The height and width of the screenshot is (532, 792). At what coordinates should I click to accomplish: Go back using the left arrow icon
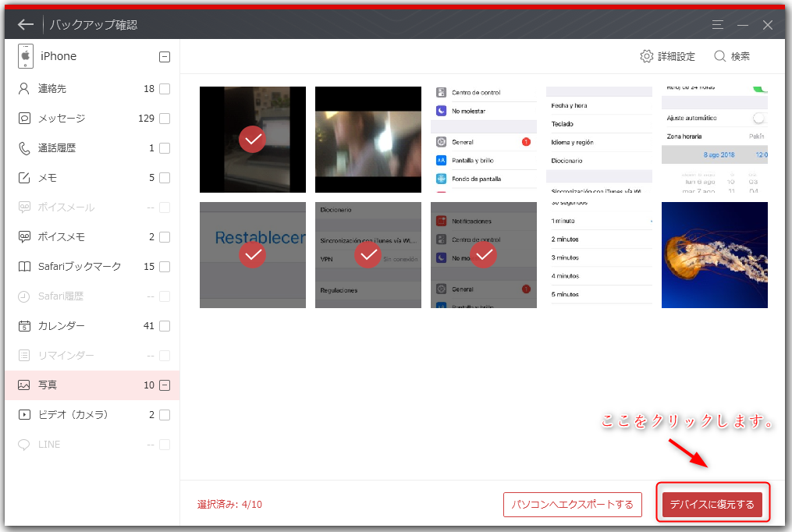25,24
